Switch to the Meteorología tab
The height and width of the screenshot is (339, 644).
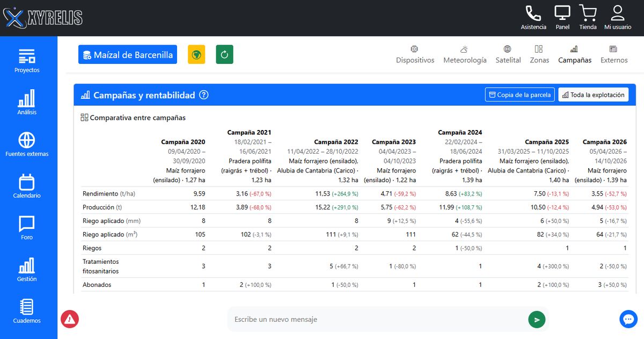click(x=465, y=54)
